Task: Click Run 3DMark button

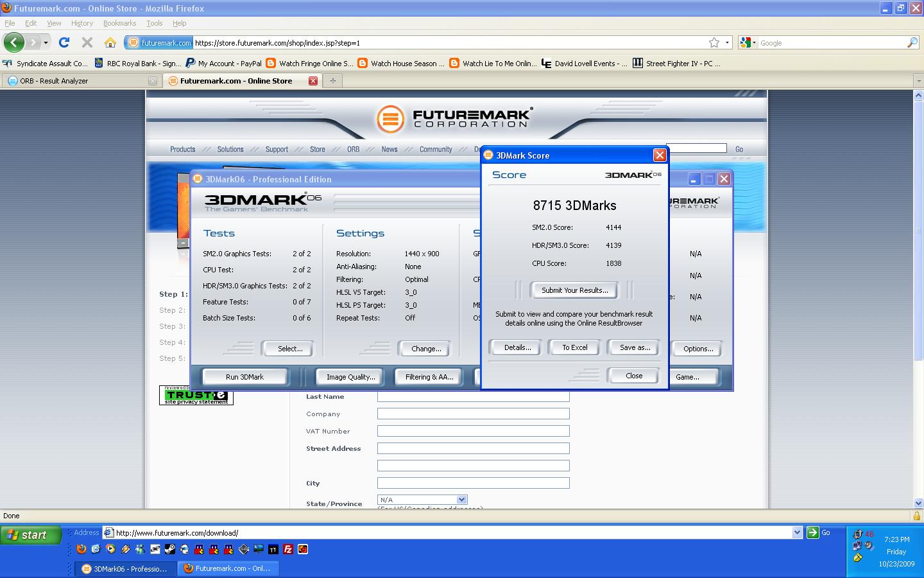Action: [x=244, y=377]
